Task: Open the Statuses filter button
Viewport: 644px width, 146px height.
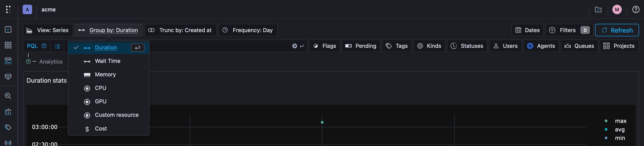Action: [467, 46]
